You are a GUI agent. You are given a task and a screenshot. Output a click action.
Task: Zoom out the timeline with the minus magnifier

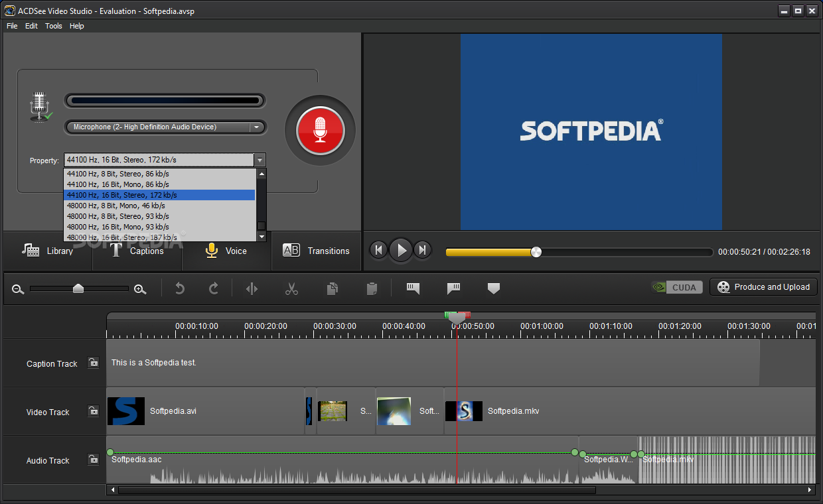pyautogui.click(x=18, y=289)
